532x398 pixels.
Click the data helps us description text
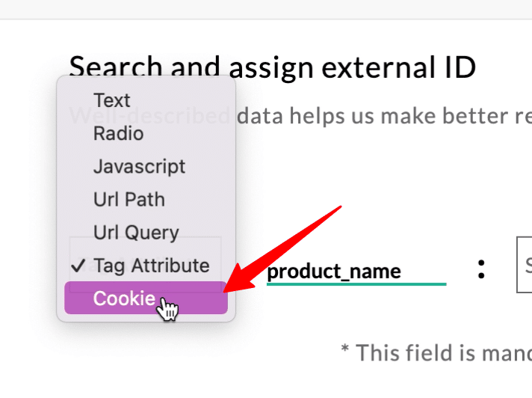tap(384, 116)
